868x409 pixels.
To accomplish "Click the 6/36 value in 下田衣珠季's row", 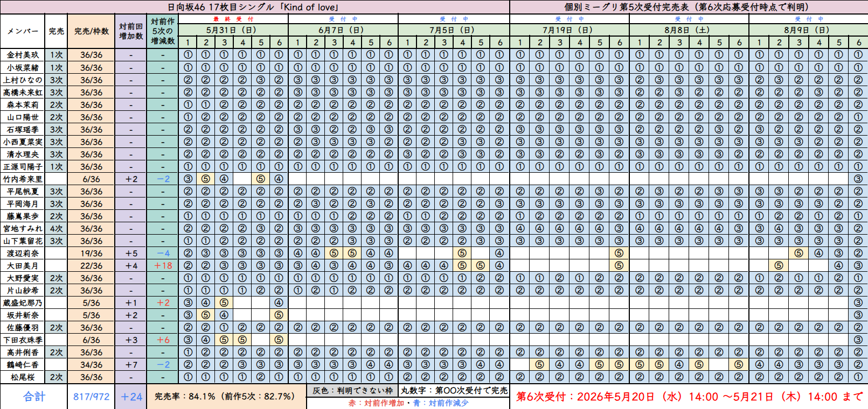I will [x=91, y=340].
